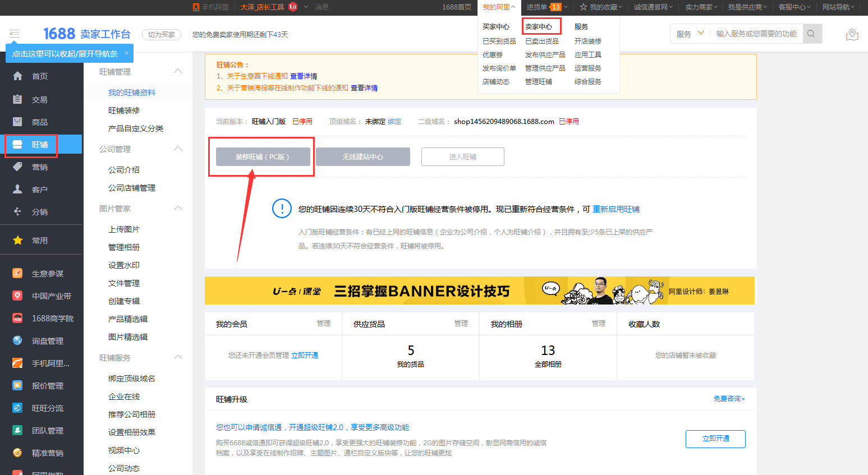Click the 重新启用旺铺 link
Viewport: 868px width, 475px height.
click(x=616, y=209)
